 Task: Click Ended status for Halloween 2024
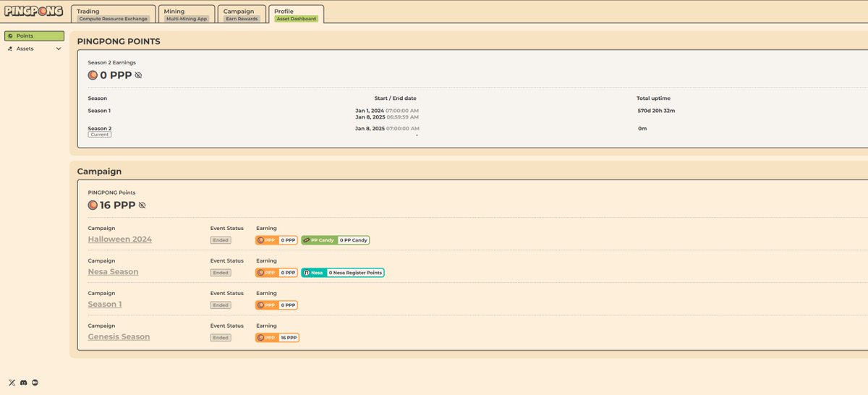(x=221, y=240)
